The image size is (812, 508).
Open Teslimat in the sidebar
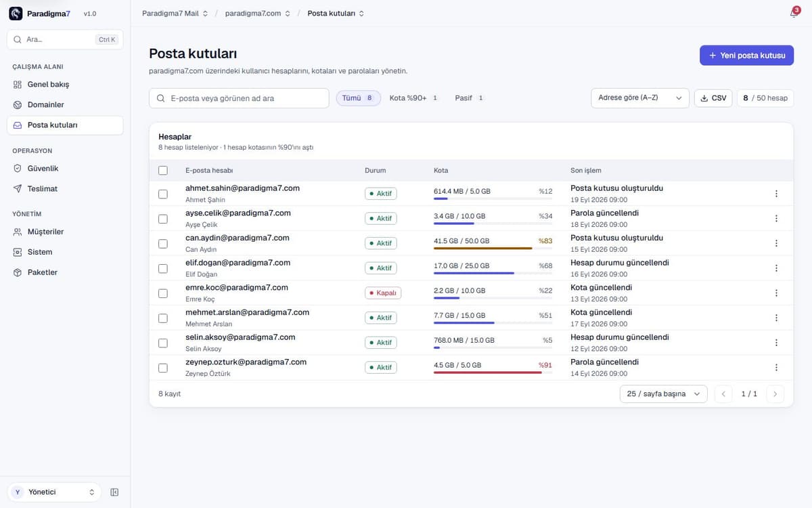65,188
